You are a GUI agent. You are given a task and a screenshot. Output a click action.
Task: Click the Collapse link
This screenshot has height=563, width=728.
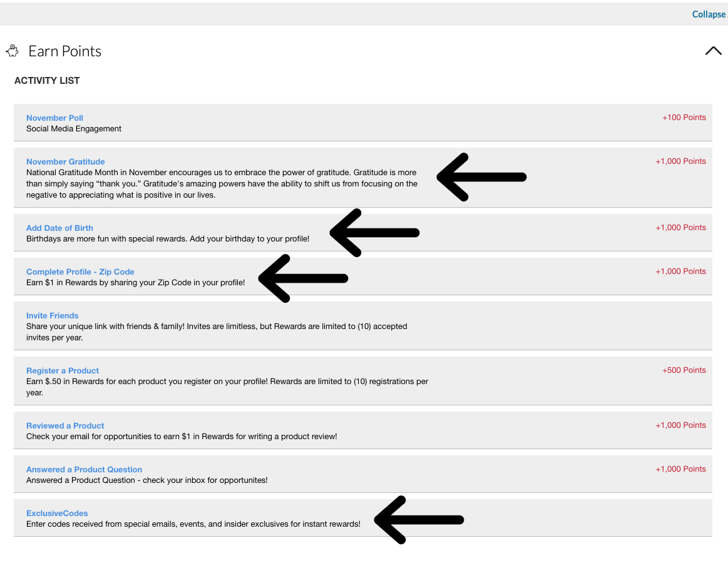pyautogui.click(x=709, y=14)
